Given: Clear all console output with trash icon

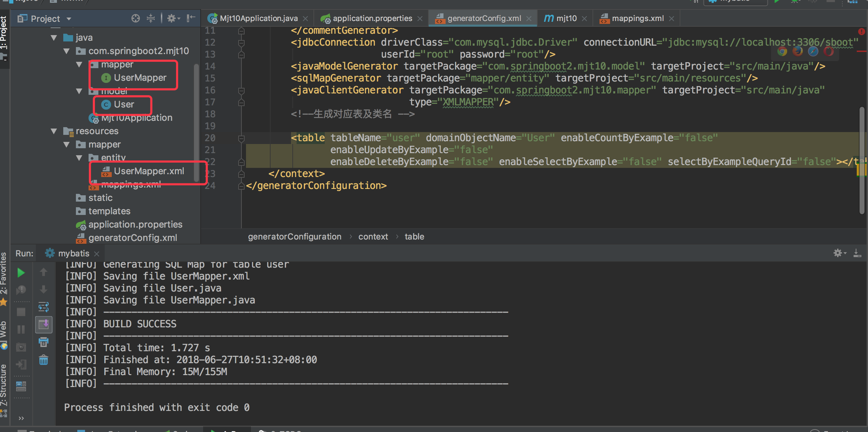Looking at the screenshot, I should (x=44, y=360).
